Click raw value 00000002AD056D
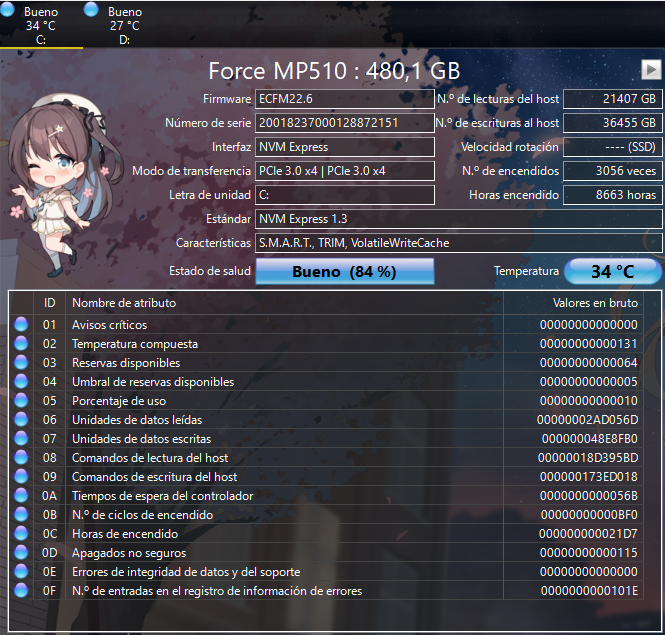Screen dimensions: 665x635 click(587, 420)
